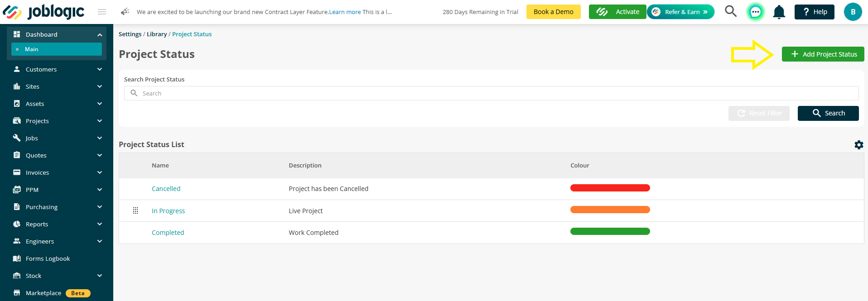Collapse the Dashboard menu chevron

point(100,35)
